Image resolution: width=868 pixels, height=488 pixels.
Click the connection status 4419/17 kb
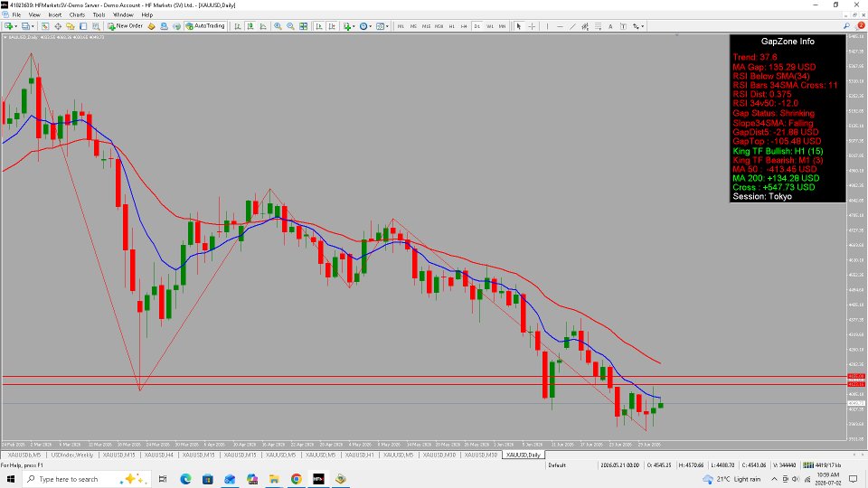822,465
